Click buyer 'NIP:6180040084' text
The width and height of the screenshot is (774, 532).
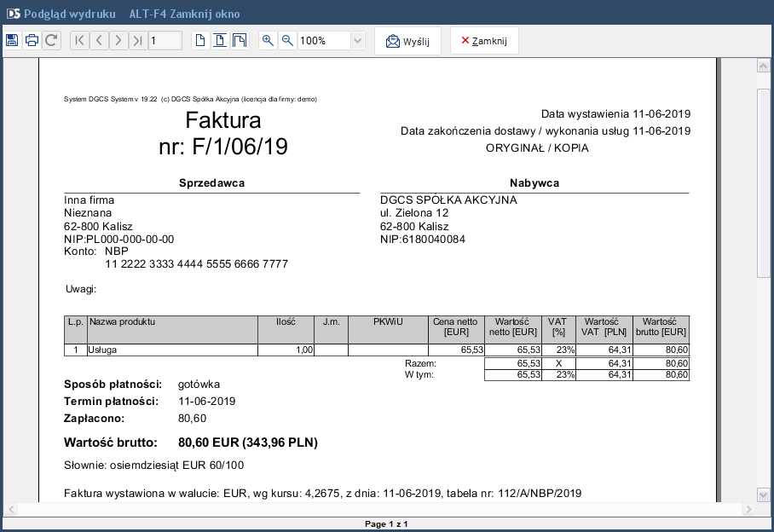(423, 240)
